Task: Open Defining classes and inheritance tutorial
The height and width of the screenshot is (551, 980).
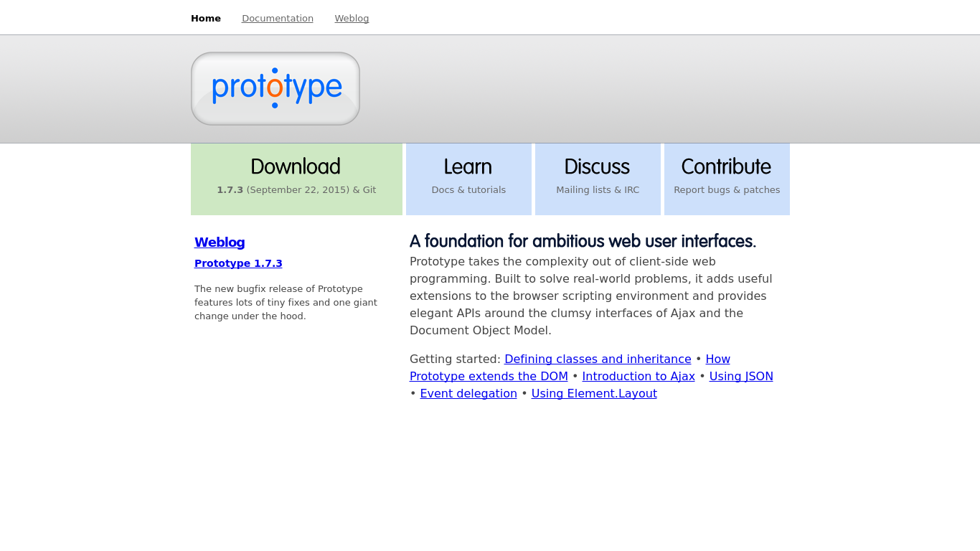Action: pos(598,359)
